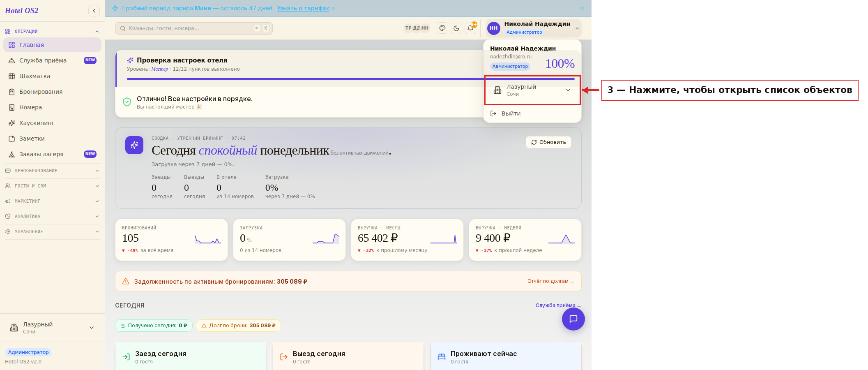
Task: Open the color theme palette icon
Action: tap(442, 28)
